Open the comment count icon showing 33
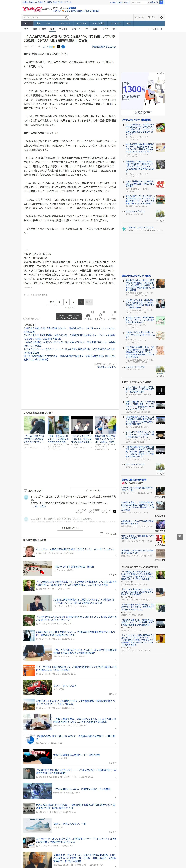 pos(45,47)
